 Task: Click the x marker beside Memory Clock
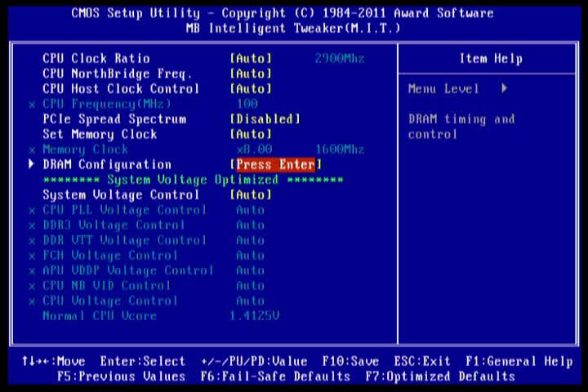point(32,150)
